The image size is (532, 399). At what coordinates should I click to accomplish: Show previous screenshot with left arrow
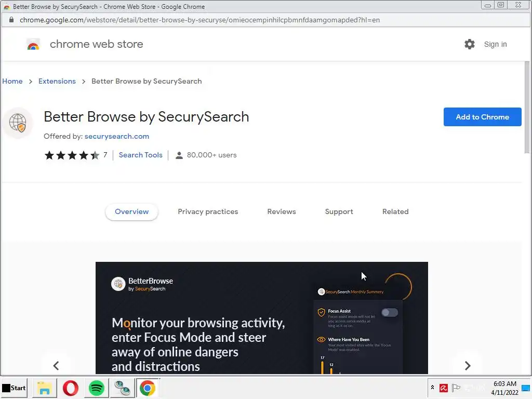[56, 365]
